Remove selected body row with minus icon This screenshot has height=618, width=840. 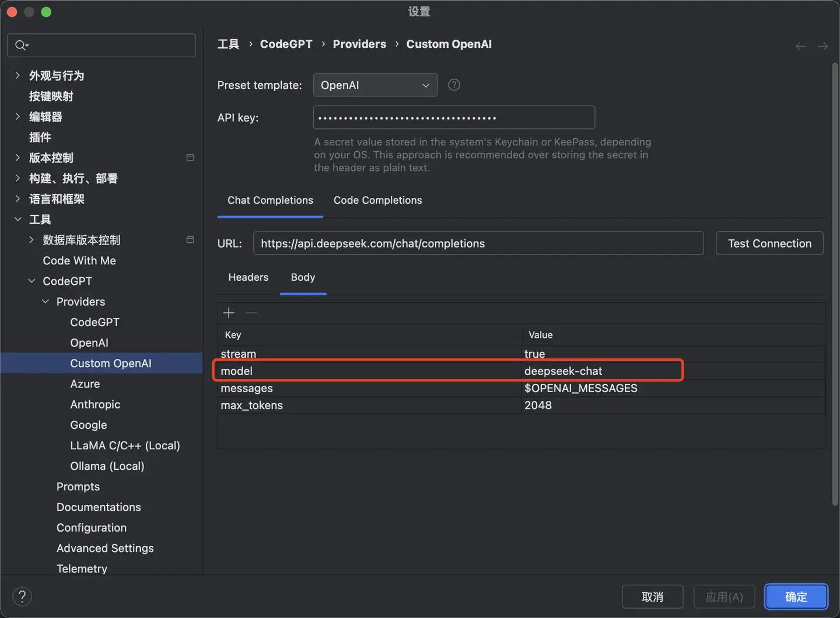click(x=251, y=313)
